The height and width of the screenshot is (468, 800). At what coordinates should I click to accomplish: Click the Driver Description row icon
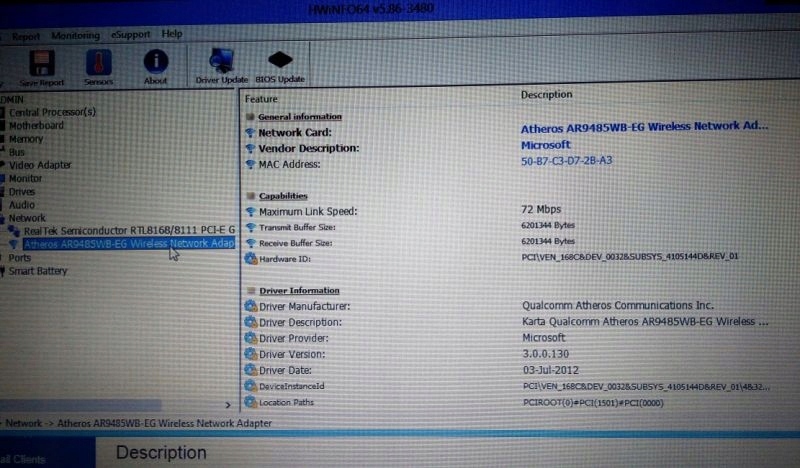[251, 322]
